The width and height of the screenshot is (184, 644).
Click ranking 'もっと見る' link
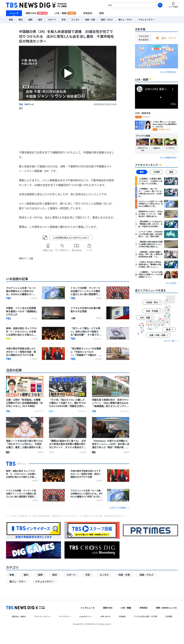(x=172, y=283)
